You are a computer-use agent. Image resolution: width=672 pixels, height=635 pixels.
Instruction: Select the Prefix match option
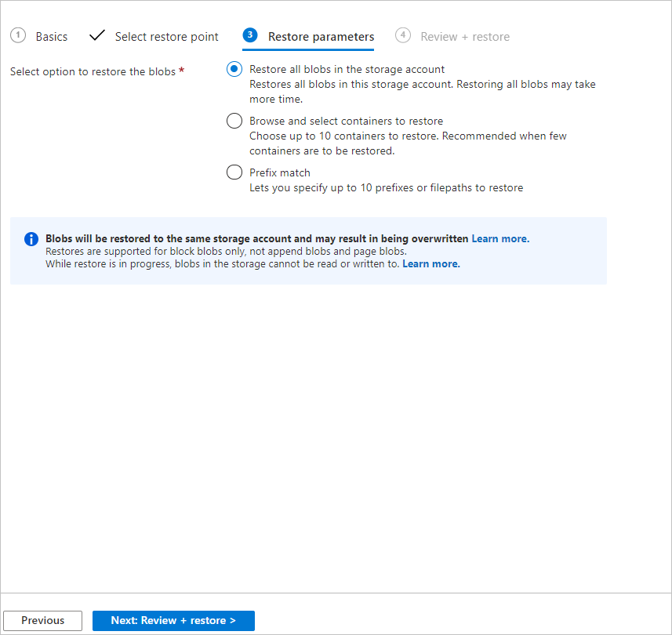coord(234,172)
